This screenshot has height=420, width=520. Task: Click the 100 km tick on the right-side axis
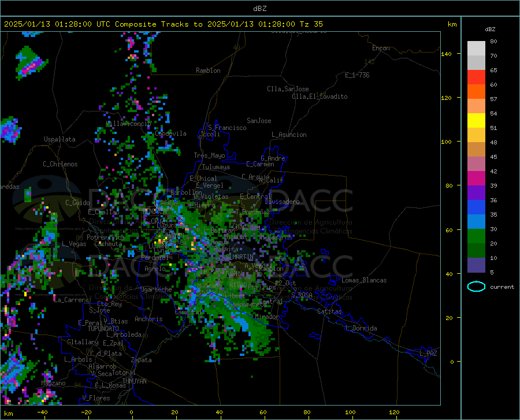coord(446,142)
